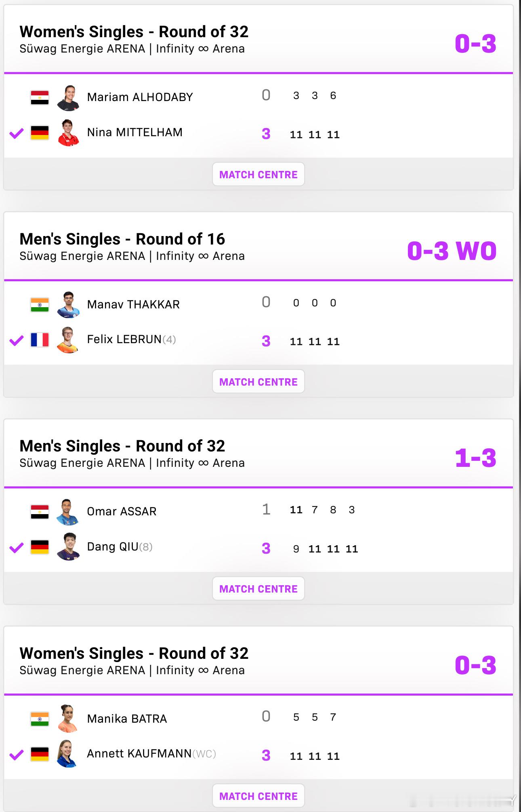The image size is (521, 812).
Task: Click Germany flag beside Dang QIU
Action: tap(40, 547)
